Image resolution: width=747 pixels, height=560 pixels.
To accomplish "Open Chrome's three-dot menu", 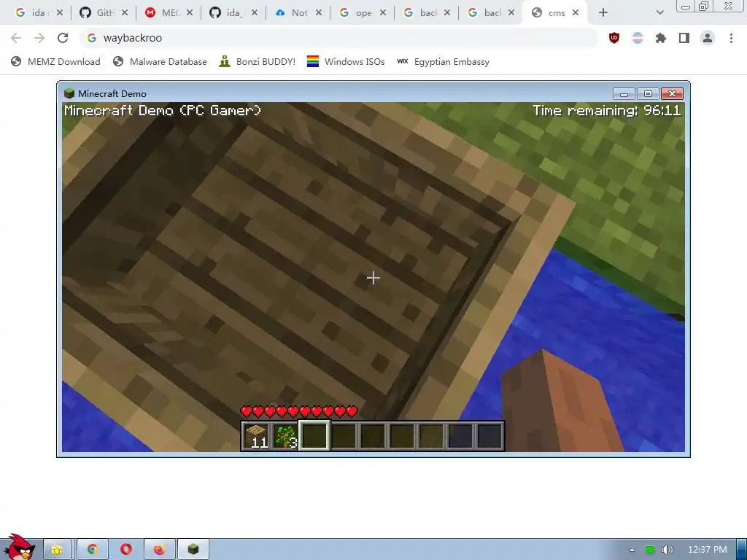I will click(731, 38).
